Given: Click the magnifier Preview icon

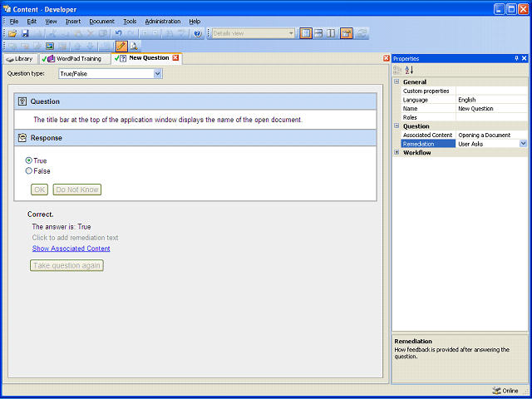Looking at the screenshot, I should click(134, 46).
